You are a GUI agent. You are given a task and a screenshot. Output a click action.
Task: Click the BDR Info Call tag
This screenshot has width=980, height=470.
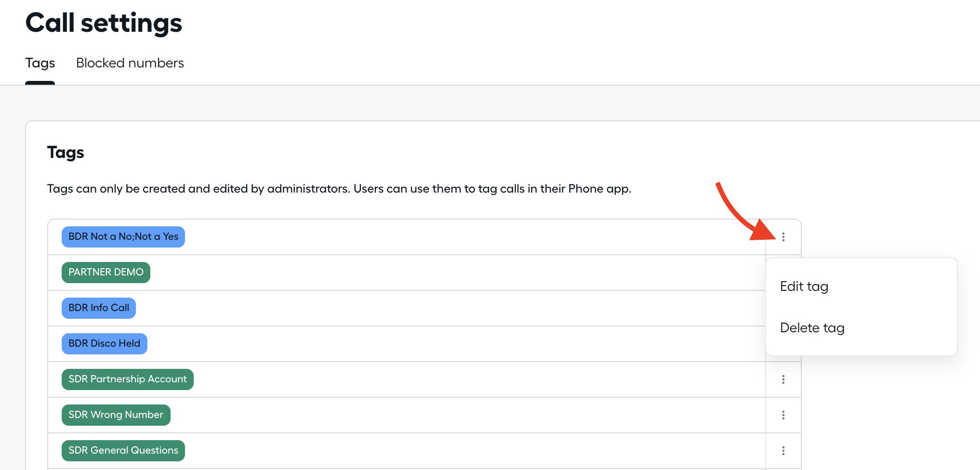pos(99,308)
